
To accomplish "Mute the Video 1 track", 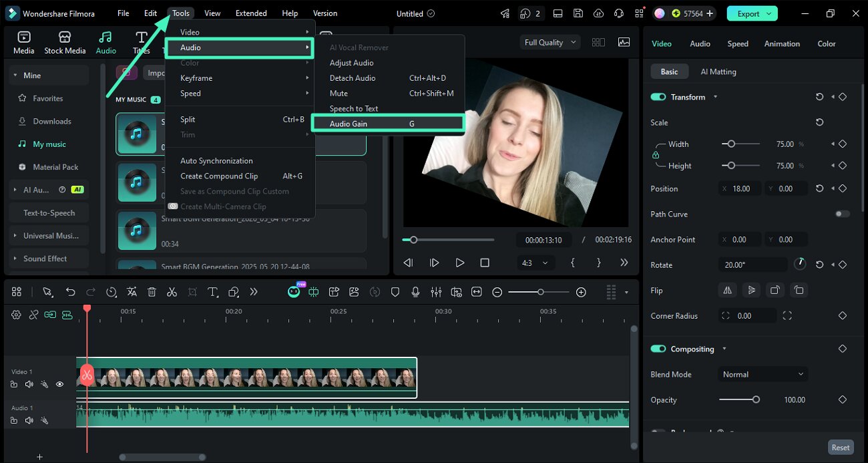I will [29, 384].
